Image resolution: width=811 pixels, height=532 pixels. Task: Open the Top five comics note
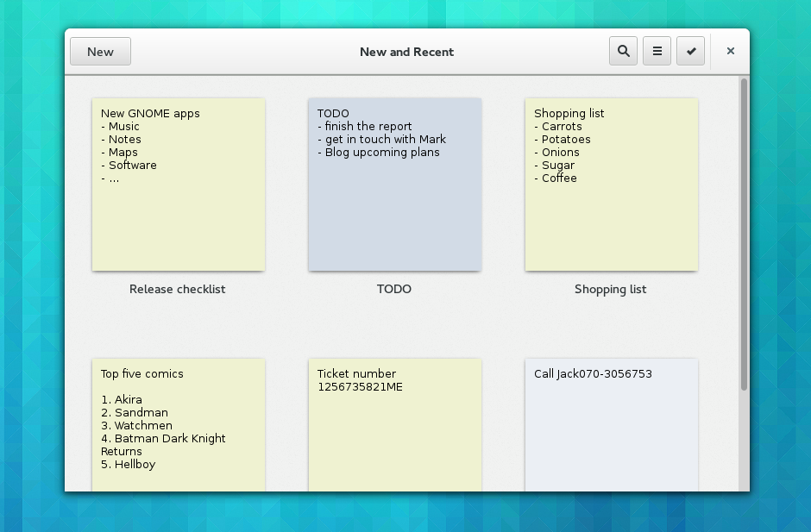[x=179, y=425]
